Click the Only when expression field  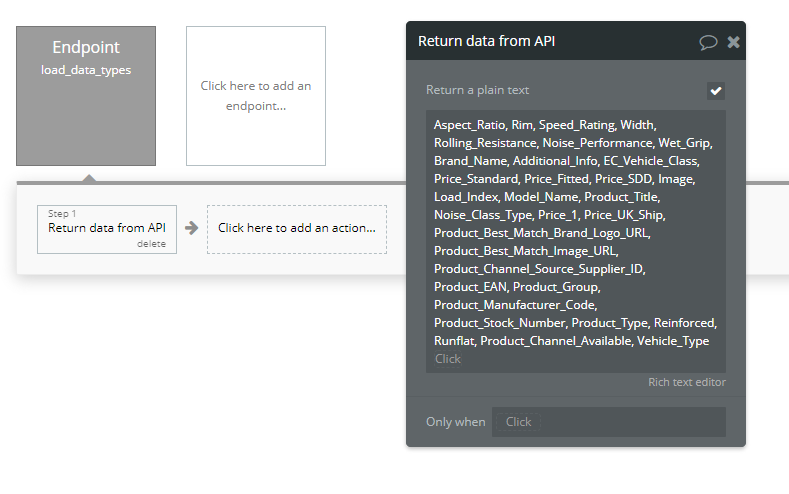point(609,422)
